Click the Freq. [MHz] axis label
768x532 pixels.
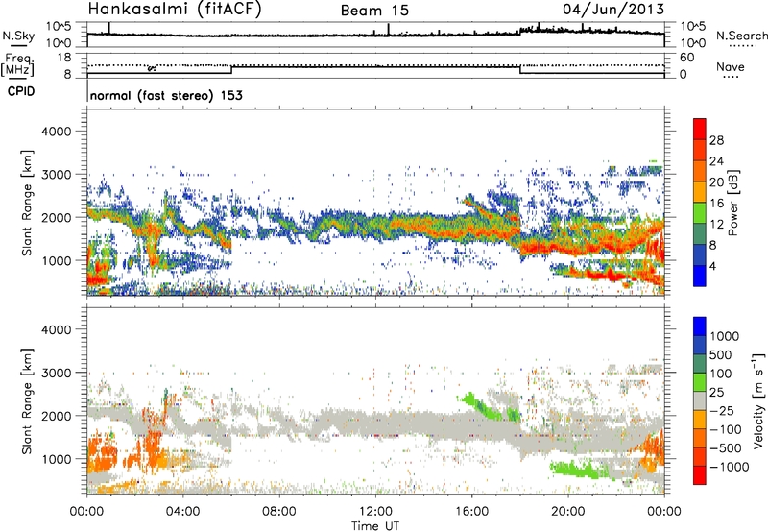[x=17, y=65]
